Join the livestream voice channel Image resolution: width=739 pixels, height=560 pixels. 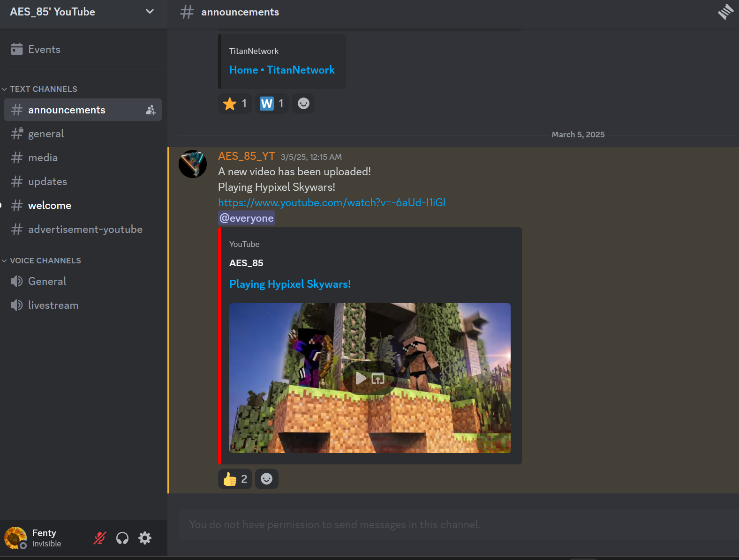tap(83, 305)
